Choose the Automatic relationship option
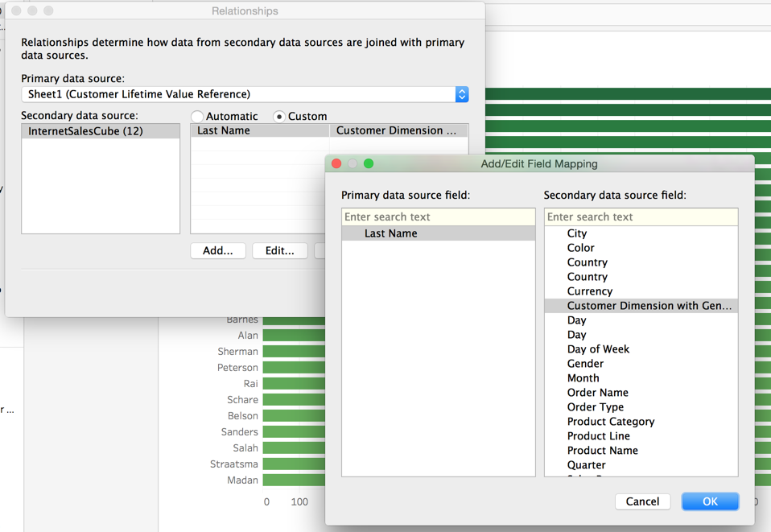 tap(225, 117)
